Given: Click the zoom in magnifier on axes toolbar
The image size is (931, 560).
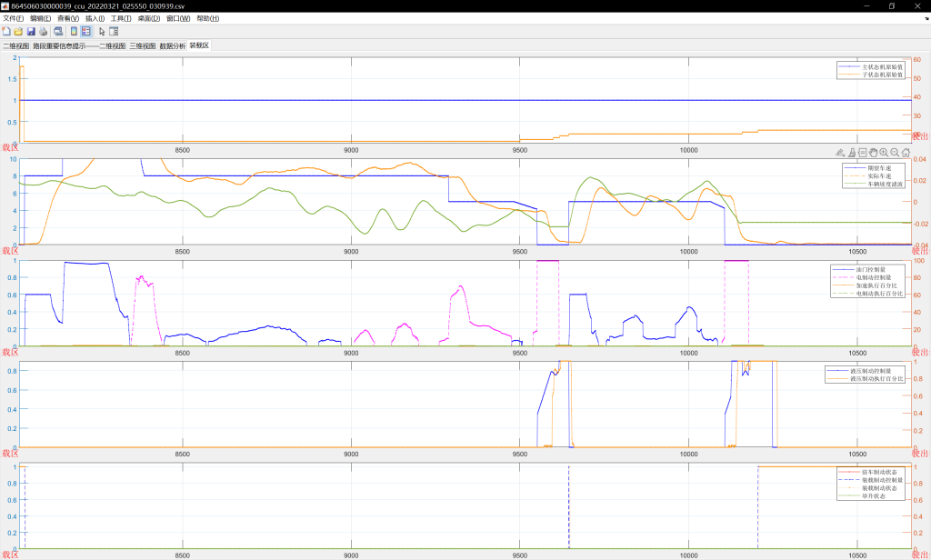Looking at the screenshot, I should click(884, 153).
